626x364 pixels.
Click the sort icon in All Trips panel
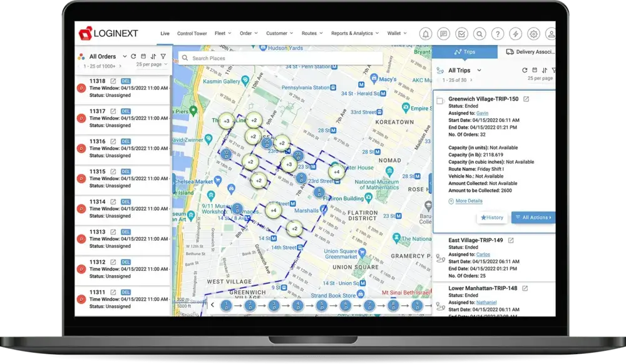point(545,71)
